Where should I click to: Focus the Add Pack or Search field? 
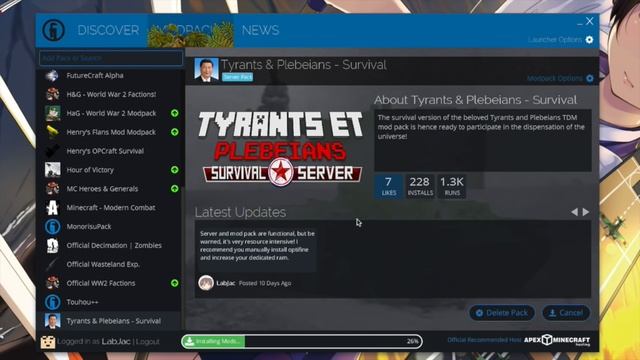[x=111, y=58]
